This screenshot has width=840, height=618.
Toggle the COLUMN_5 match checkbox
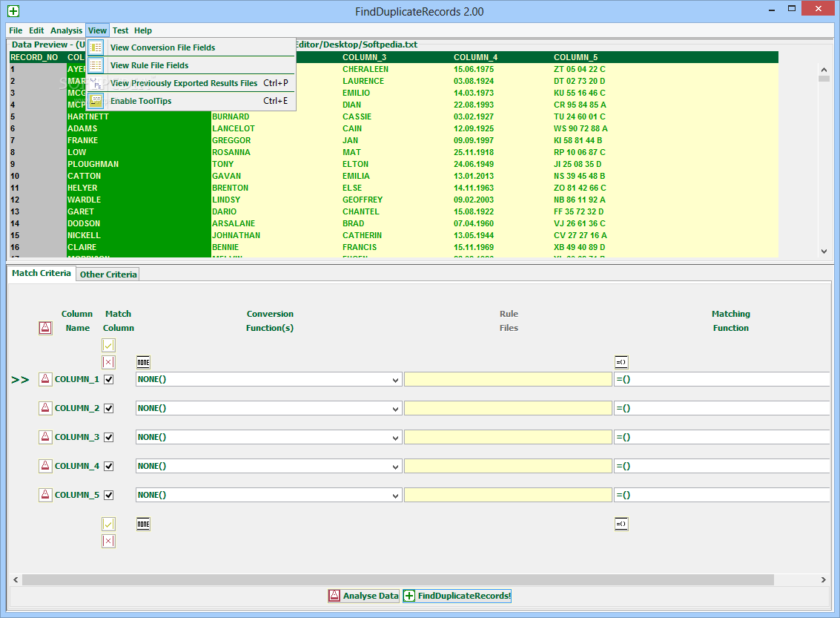click(x=109, y=496)
